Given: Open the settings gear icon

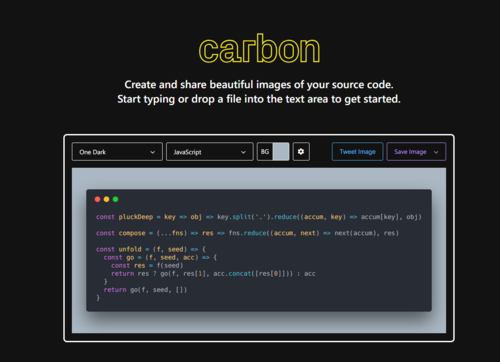Looking at the screenshot, I should [x=301, y=152].
